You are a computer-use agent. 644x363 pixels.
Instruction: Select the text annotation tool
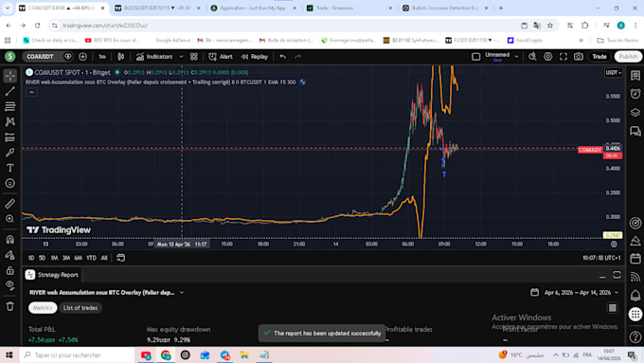click(x=9, y=168)
